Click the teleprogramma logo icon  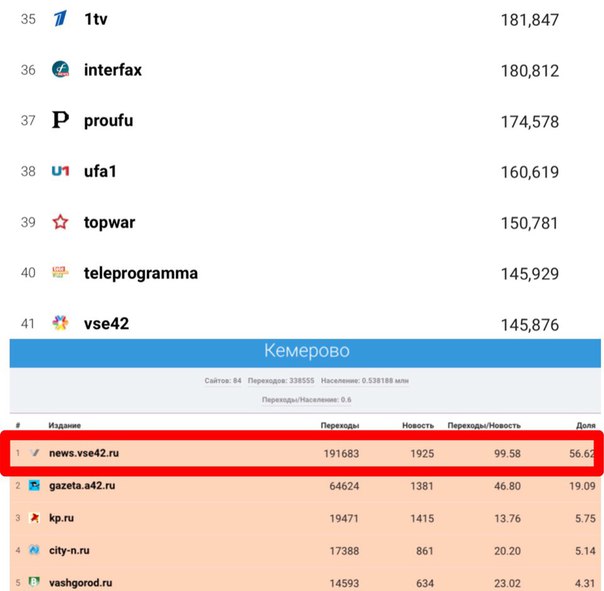(60, 272)
